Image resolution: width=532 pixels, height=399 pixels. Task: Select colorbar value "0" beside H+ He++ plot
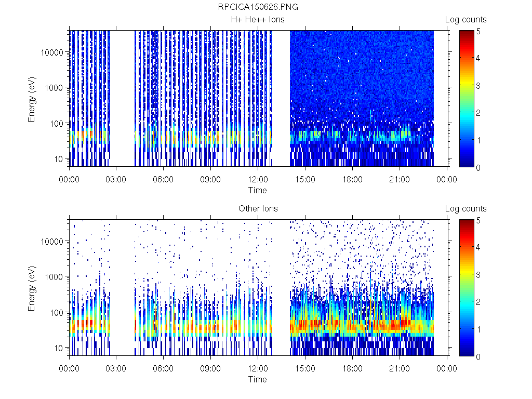[x=478, y=168]
